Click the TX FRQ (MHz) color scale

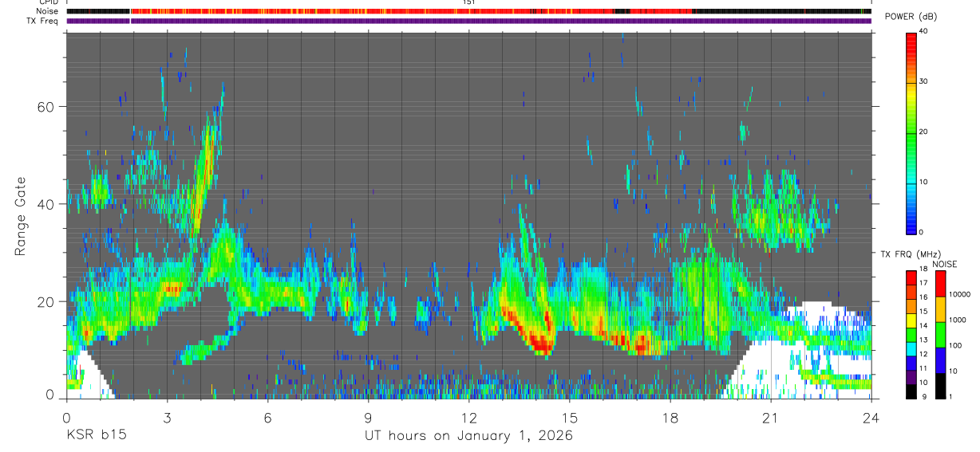click(911, 335)
